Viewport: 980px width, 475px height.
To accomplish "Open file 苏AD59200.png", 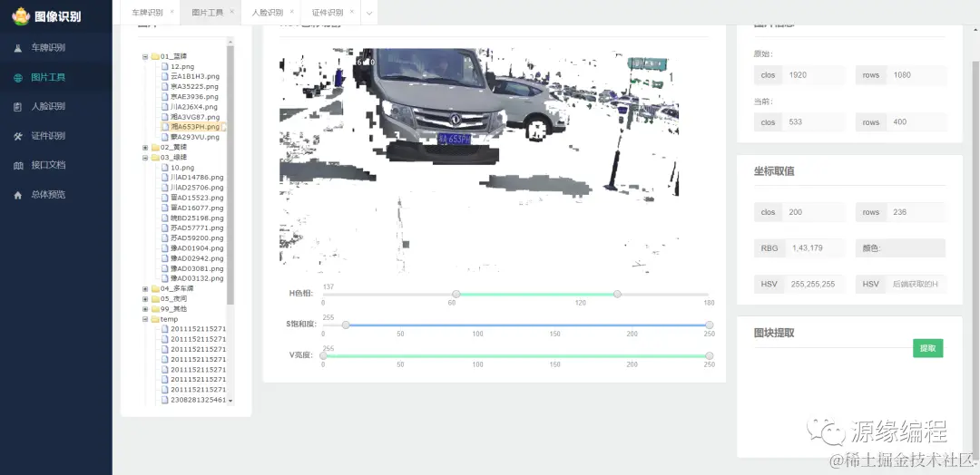I will pyautogui.click(x=197, y=237).
